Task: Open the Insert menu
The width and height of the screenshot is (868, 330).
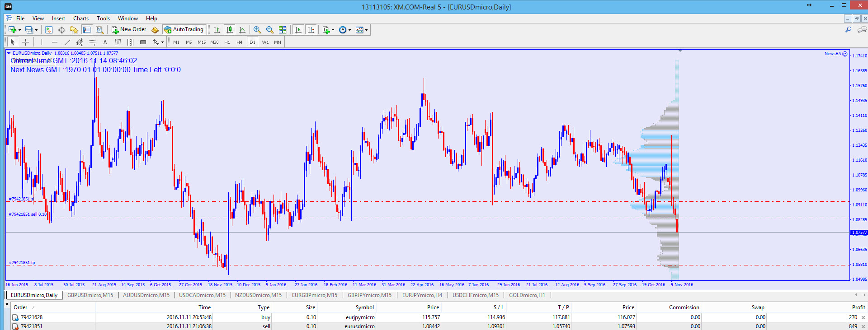Action: 58,19
